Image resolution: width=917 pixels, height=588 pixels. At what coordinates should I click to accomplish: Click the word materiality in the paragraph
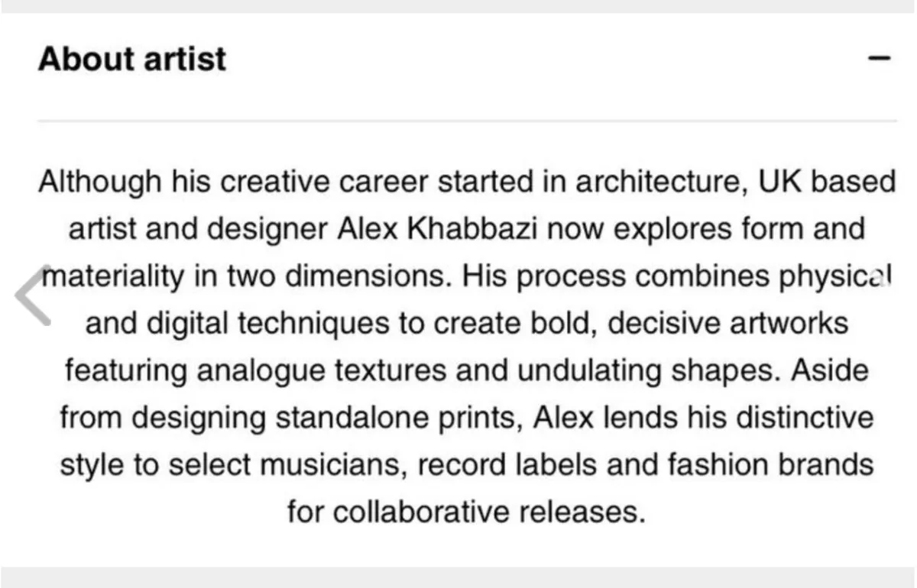pos(113,276)
